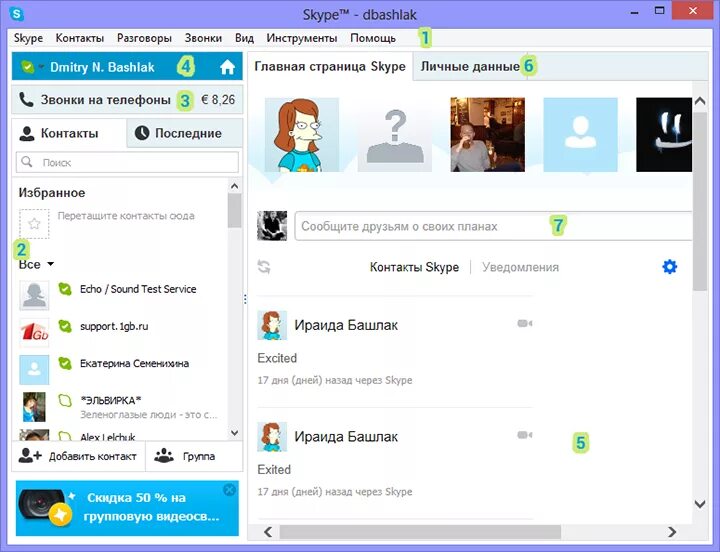Open feed settings gear icon

tap(669, 266)
